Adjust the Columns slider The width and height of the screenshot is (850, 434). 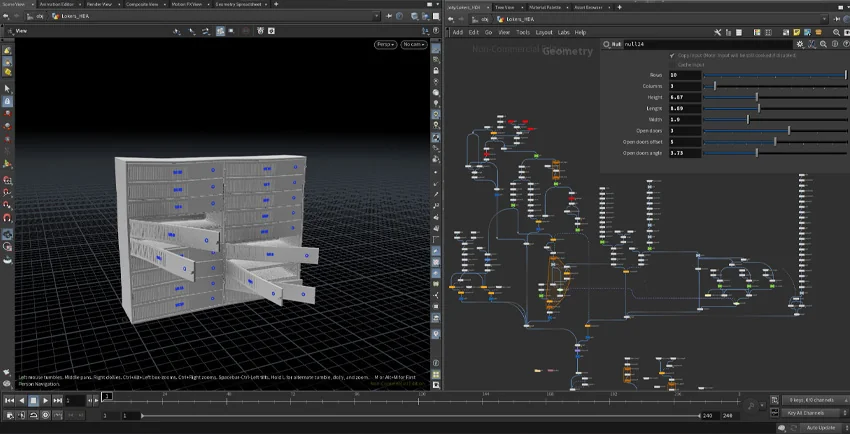775,86
